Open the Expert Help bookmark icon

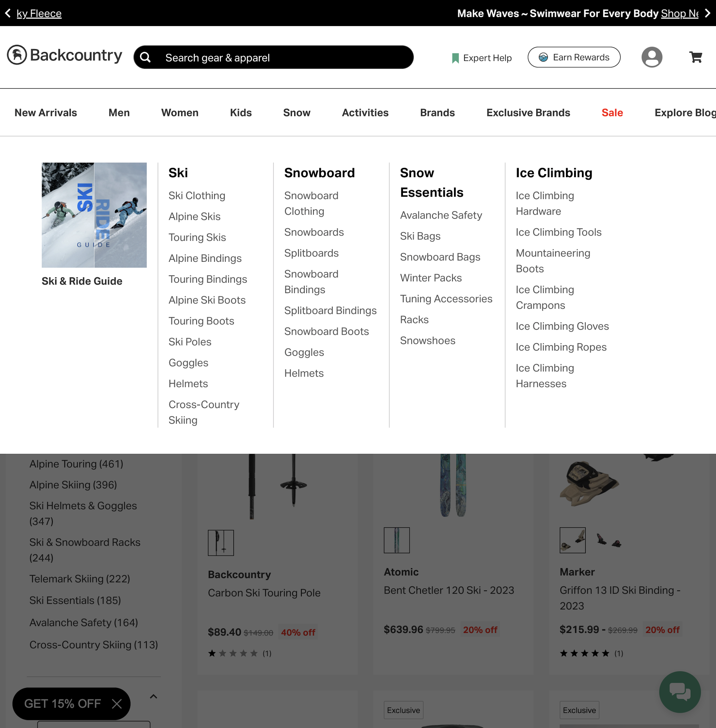[455, 57]
